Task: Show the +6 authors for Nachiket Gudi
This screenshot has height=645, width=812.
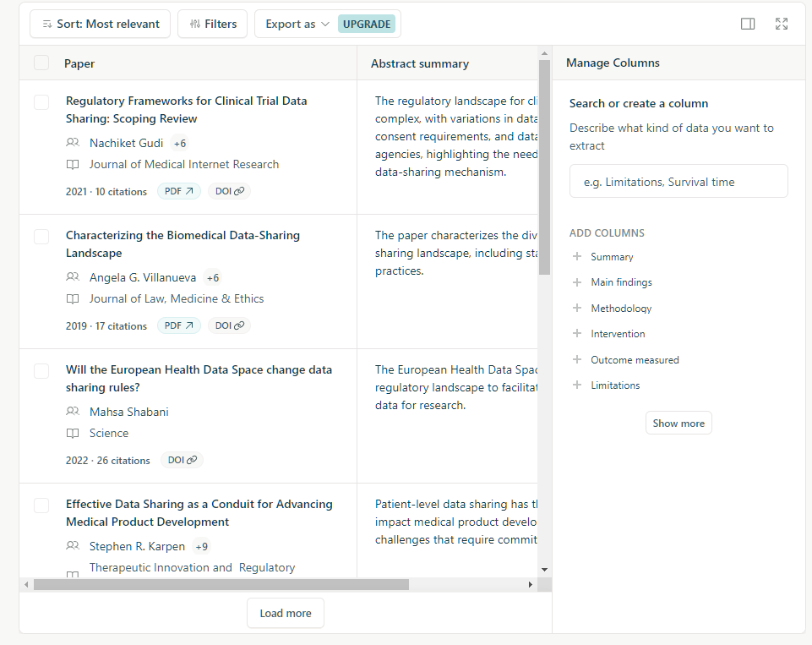Action: [180, 143]
